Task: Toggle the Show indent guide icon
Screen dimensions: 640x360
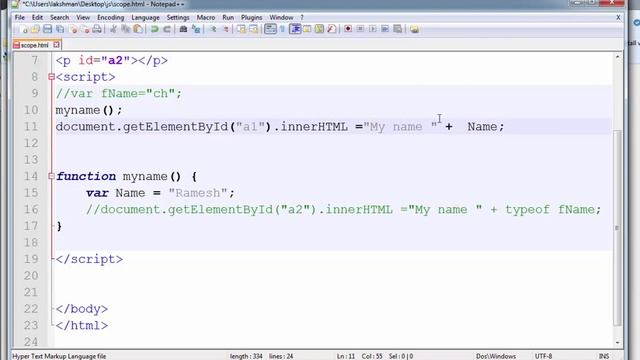Action: tap(295, 29)
